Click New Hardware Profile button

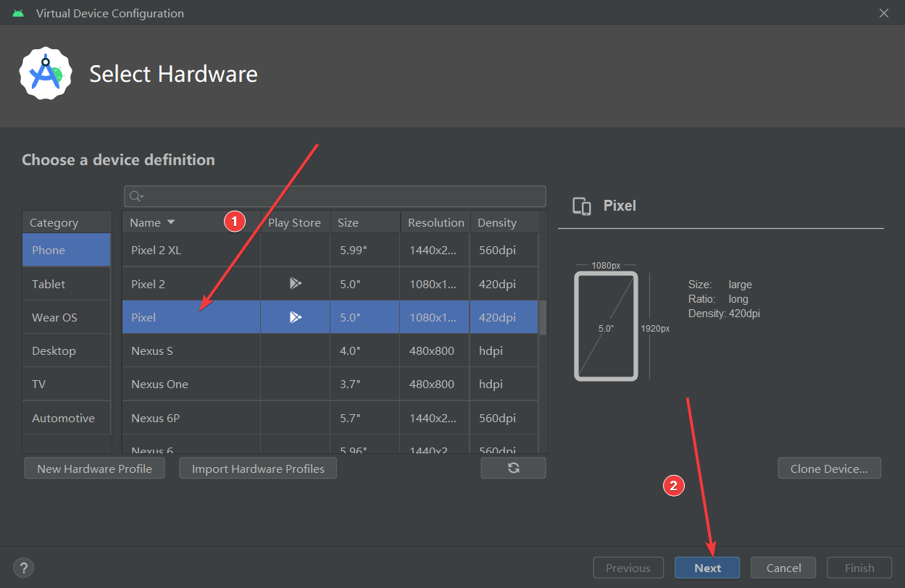point(94,469)
